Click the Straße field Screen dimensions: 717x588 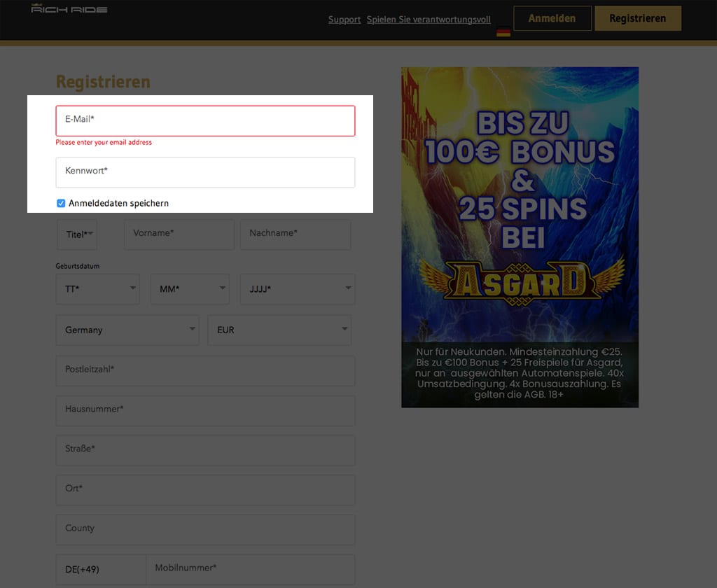[x=205, y=450]
